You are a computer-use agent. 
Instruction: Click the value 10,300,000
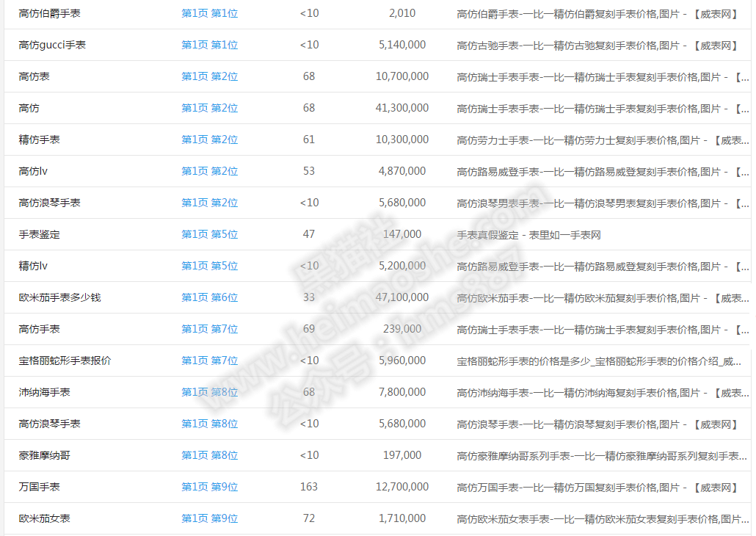(x=402, y=140)
